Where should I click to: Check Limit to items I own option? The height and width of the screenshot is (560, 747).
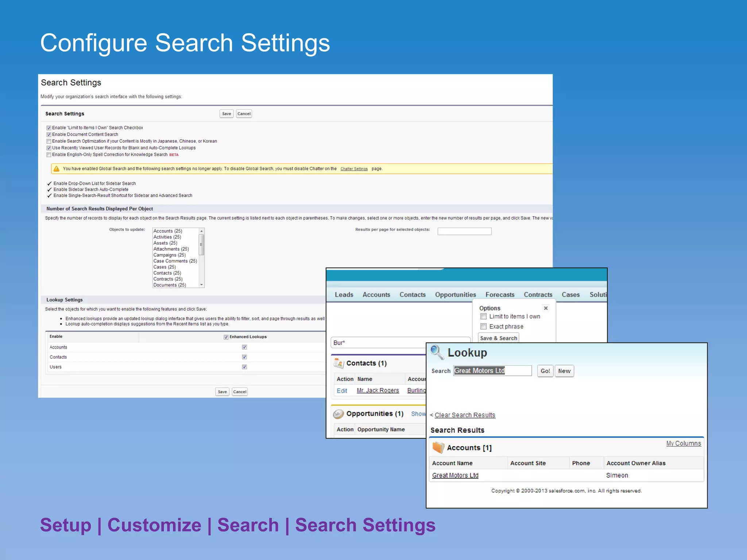[x=483, y=316]
